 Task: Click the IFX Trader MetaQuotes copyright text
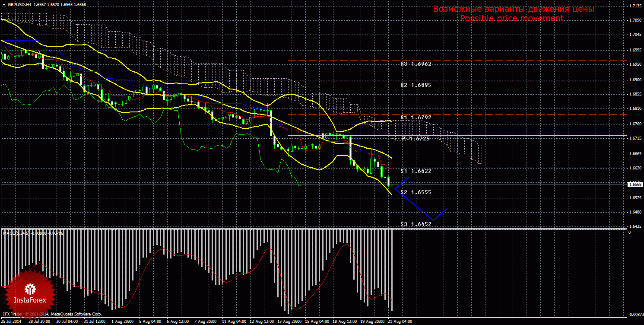coord(52,314)
